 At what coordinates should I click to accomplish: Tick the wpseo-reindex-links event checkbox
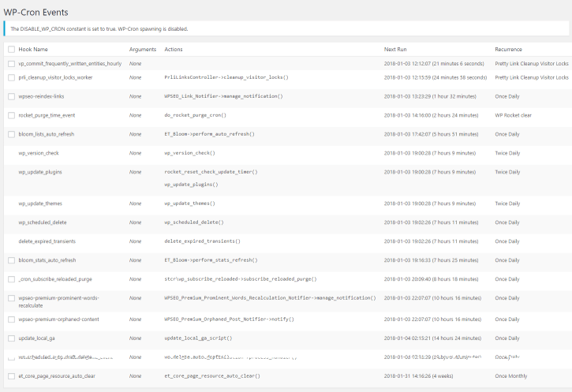[x=11, y=96]
